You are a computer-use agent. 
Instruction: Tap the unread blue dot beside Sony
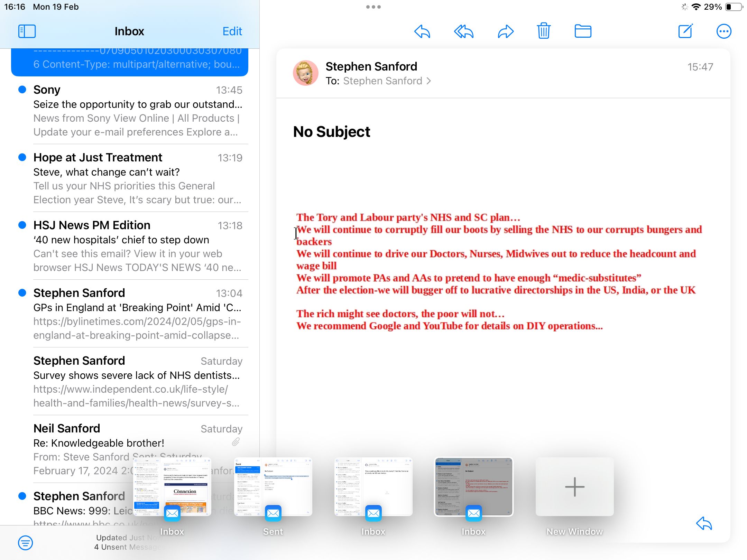click(x=22, y=90)
